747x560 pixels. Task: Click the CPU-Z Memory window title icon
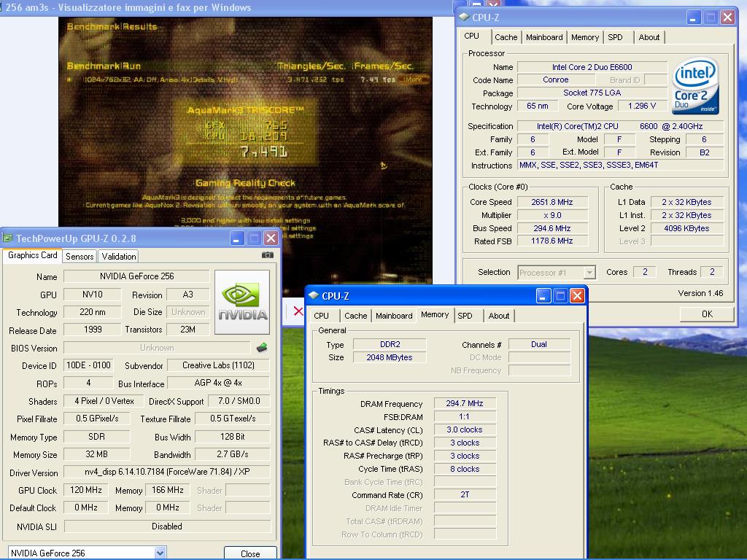pyautogui.click(x=314, y=296)
